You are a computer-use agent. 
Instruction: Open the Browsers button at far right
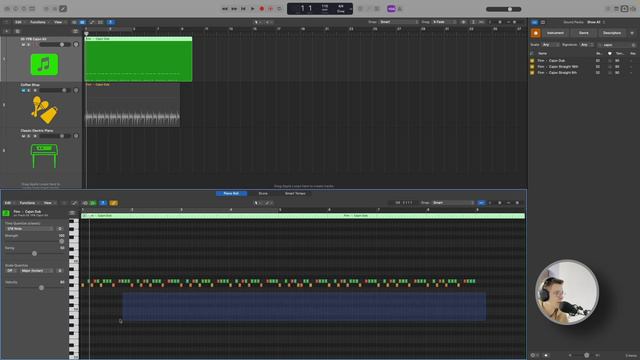tap(633, 9)
